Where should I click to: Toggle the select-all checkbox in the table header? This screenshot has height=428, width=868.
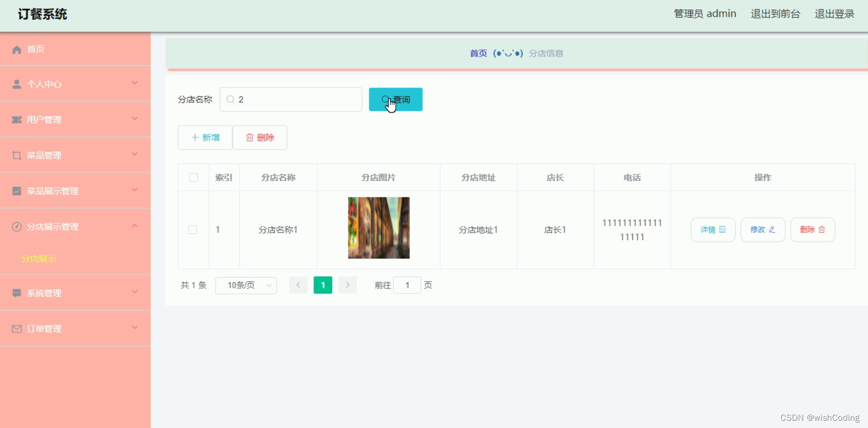click(193, 177)
